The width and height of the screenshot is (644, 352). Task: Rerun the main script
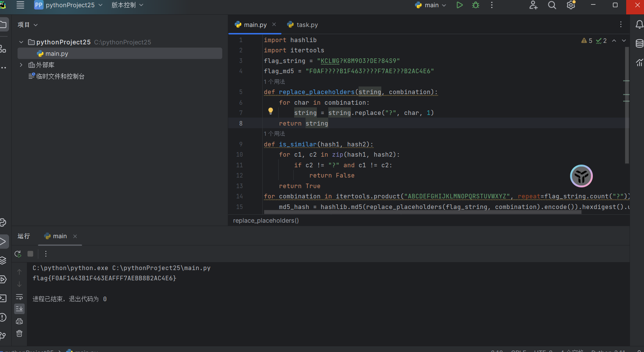18,254
